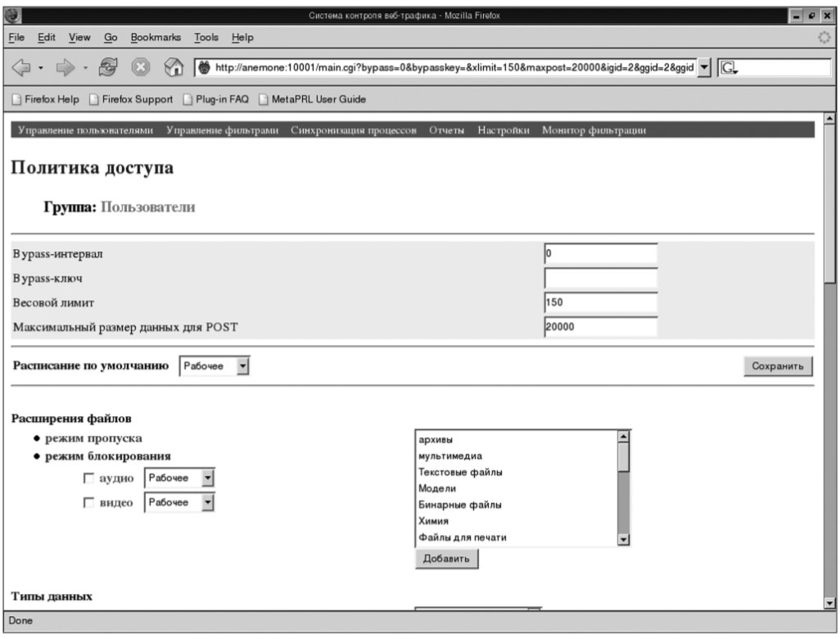The height and width of the screenshot is (639, 840).
Task: Open Управление фильтрами navigation item
Action: coord(223,130)
